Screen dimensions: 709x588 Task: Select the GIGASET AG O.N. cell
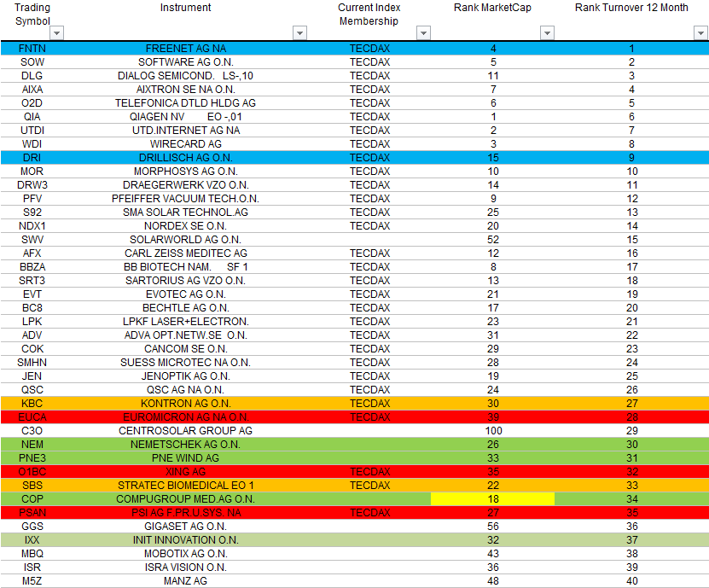coord(186,527)
